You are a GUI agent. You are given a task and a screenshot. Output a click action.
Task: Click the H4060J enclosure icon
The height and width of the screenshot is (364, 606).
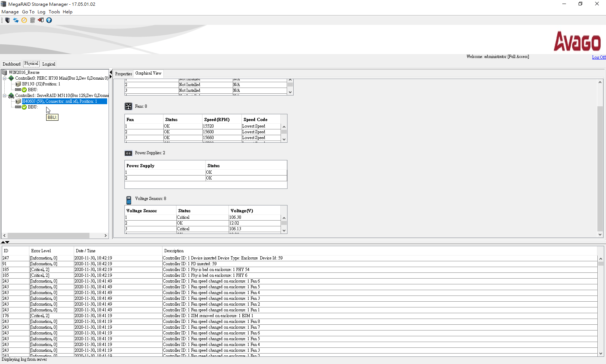click(x=18, y=101)
